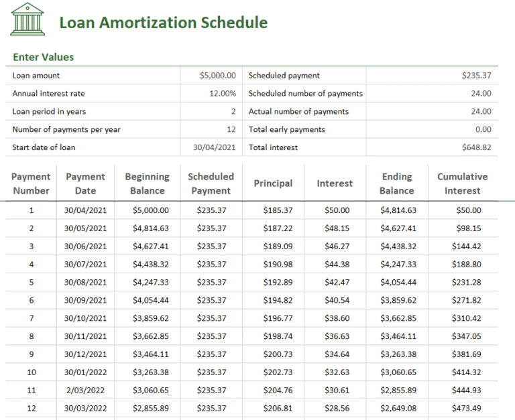515x420 pixels.
Task: Select the Interest cell showing $36.63
Action: pos(336,336)
